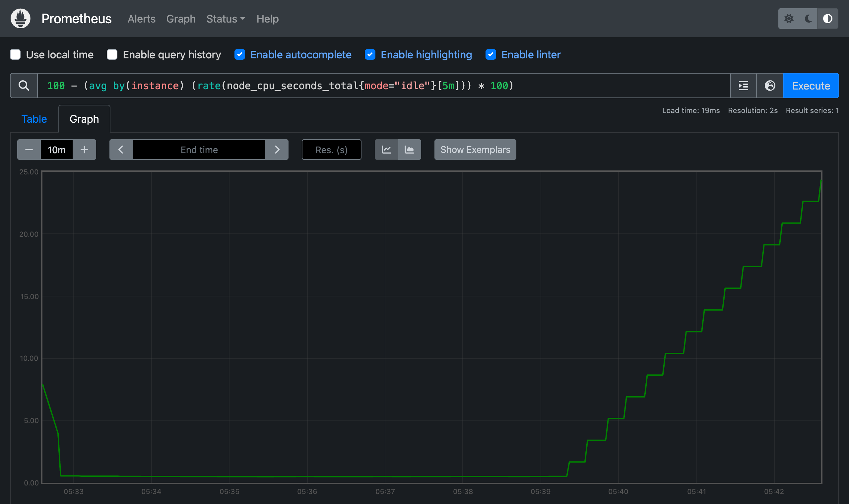
Task: Click Show Exemplars button
Action: point(475,150)
